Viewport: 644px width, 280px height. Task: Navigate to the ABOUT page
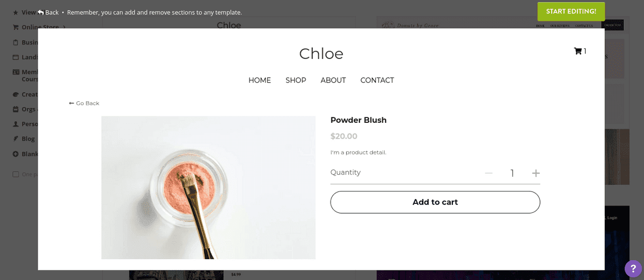coord(333,80)
